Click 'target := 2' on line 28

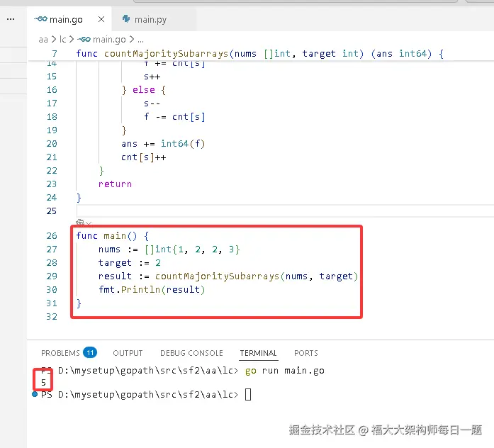130,263
